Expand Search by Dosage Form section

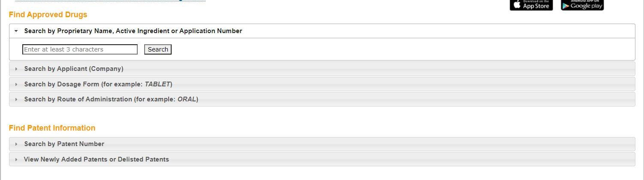tap(98, 84)
